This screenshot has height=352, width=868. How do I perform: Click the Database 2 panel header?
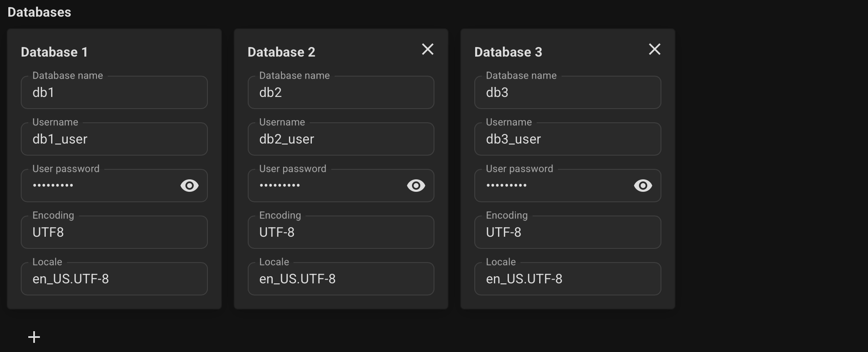(x=281, y=52)
